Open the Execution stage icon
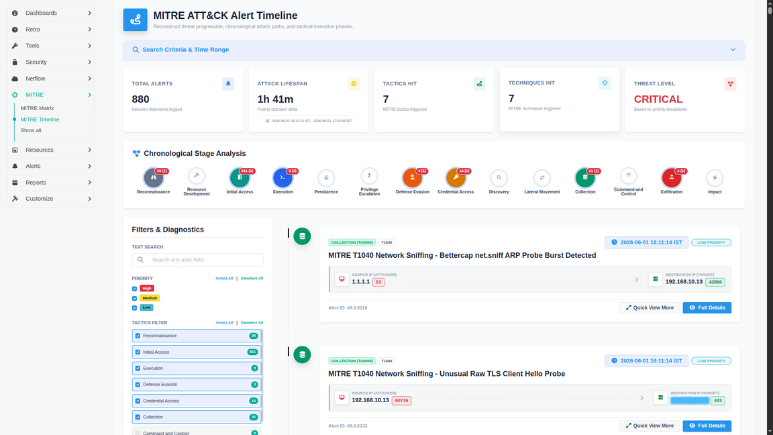 pyautogui.click(x=283, y=178)
